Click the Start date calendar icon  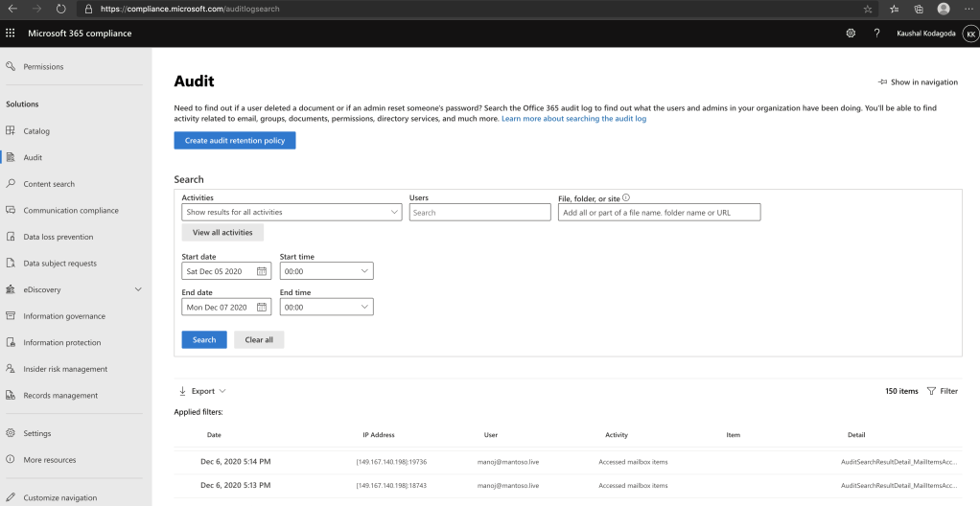pyautogui.click(x=261, y=271)
